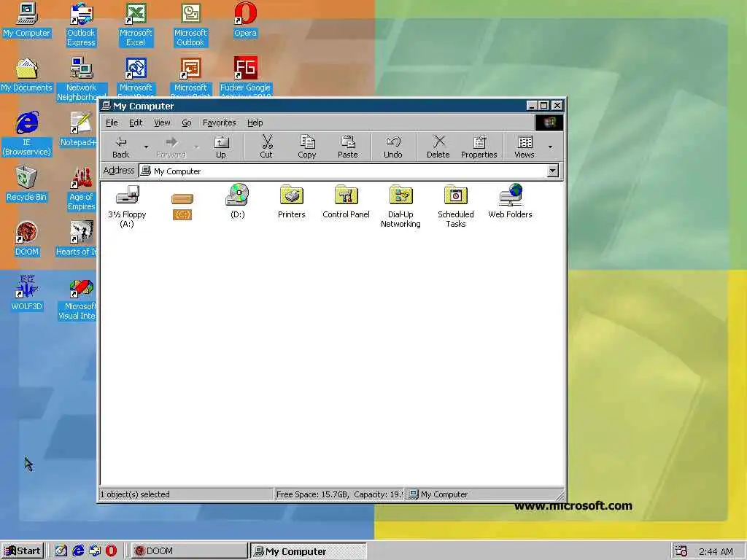This screenshot has width=747, height=560.
Task: Select the Hearts of Iron desktop shortcut
Action: pos(77,238)
